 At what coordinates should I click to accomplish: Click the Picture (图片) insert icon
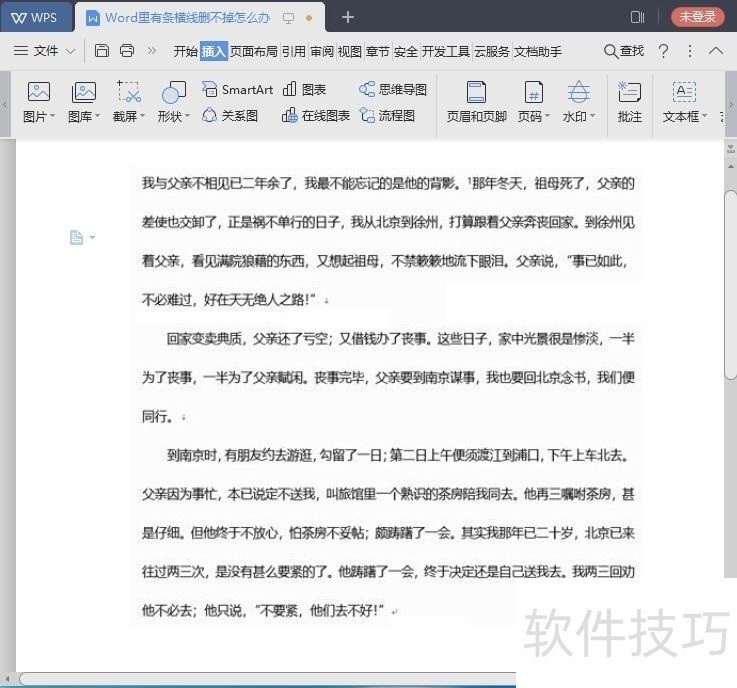pyautogui.click(x=39, y=92)
